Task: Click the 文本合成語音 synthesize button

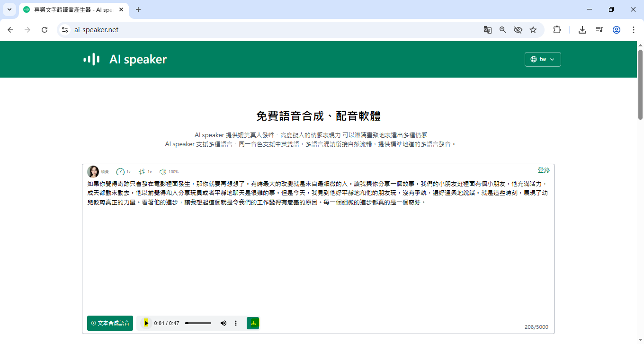Action: pos(110,323)
